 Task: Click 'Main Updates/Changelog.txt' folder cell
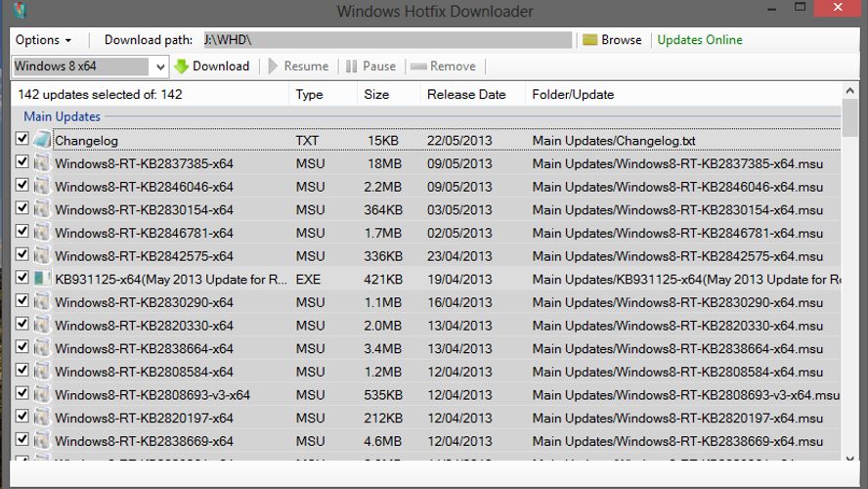[x=613, y=141]
